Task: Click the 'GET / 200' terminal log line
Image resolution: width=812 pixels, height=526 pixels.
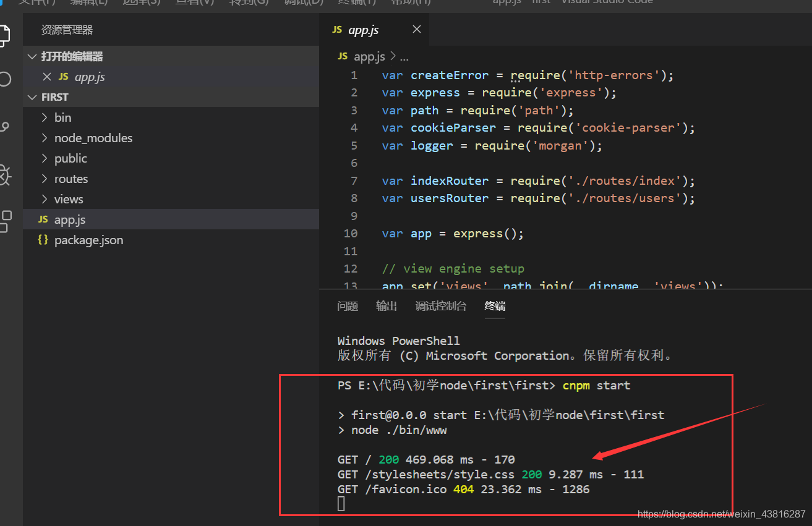Action: [x=426, y=460]
